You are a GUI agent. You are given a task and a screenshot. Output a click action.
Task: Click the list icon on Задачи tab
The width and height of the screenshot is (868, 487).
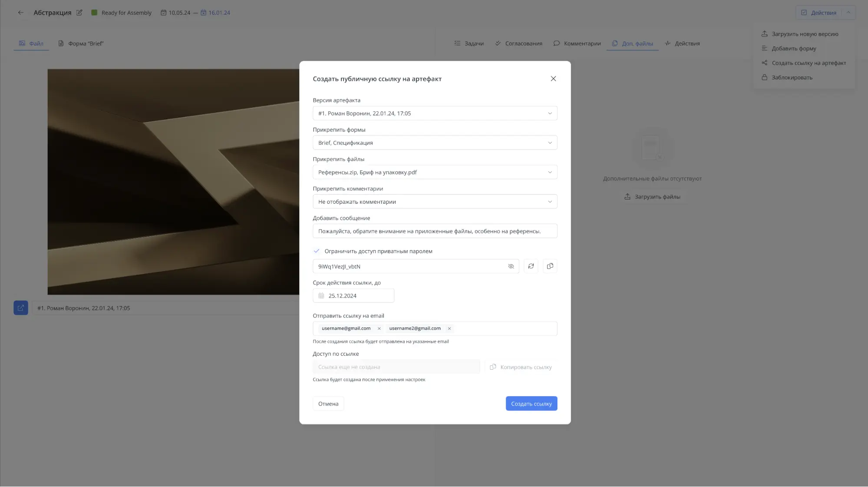(x=457, y=43)
